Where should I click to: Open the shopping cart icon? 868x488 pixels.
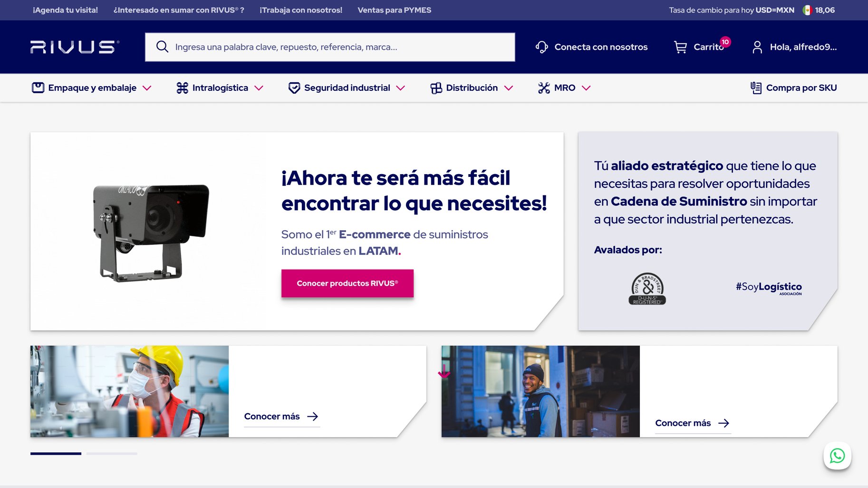680,47
